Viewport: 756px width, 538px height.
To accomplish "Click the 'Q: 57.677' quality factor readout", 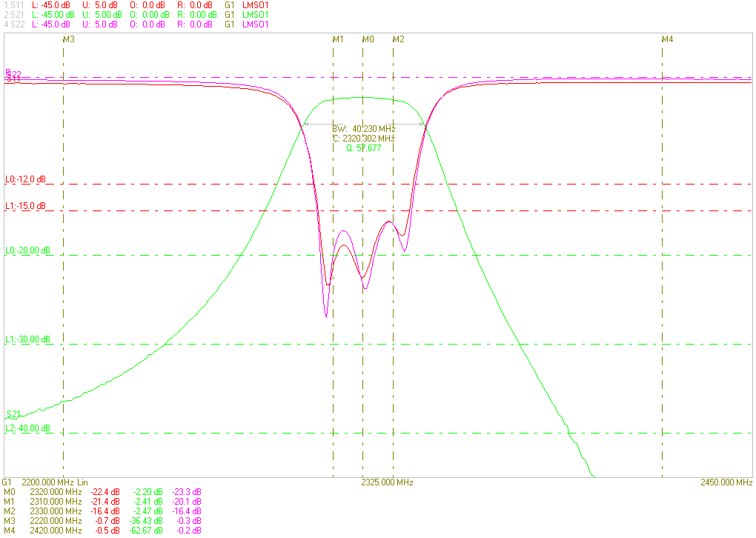I will (x=363, y=148).
